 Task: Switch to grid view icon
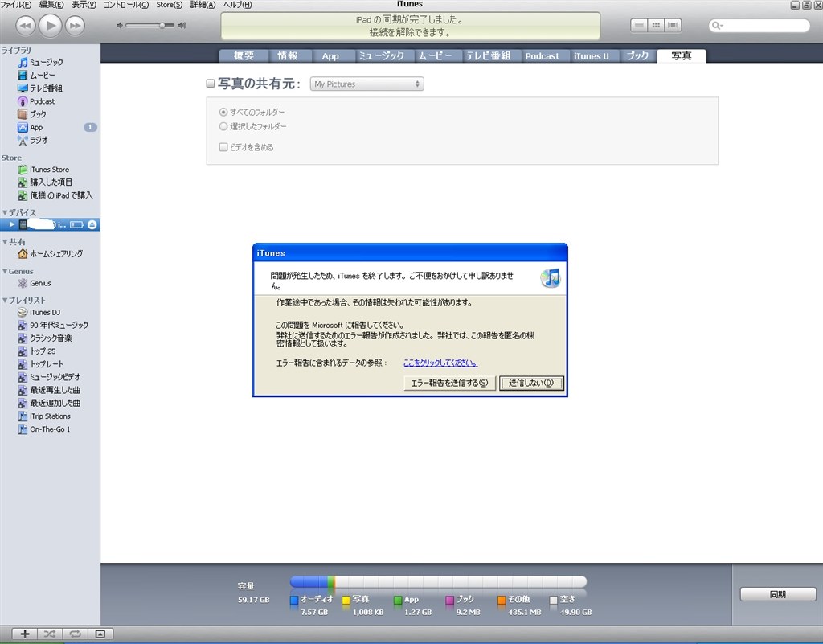pyautogui.click(x=656, y=25)
